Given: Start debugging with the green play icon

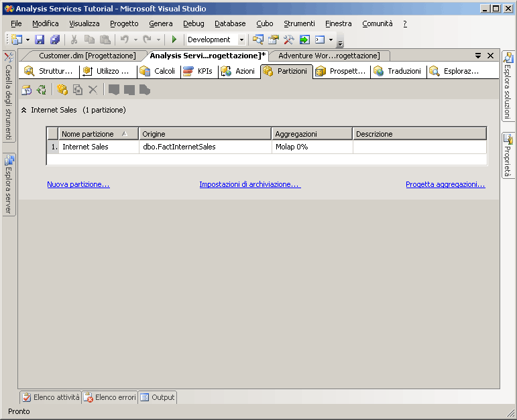Looking at the screenshot, I should click(174, 40).
